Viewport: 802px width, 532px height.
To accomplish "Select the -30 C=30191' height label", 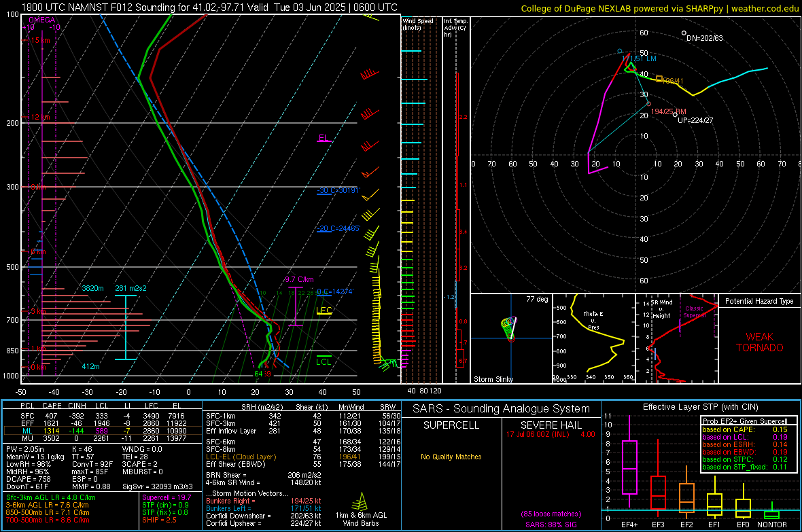I will (x=338, y=190).
